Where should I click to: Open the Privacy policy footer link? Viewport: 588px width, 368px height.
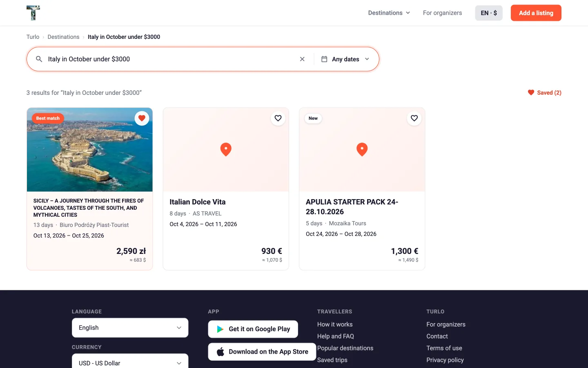coord(445,360)
